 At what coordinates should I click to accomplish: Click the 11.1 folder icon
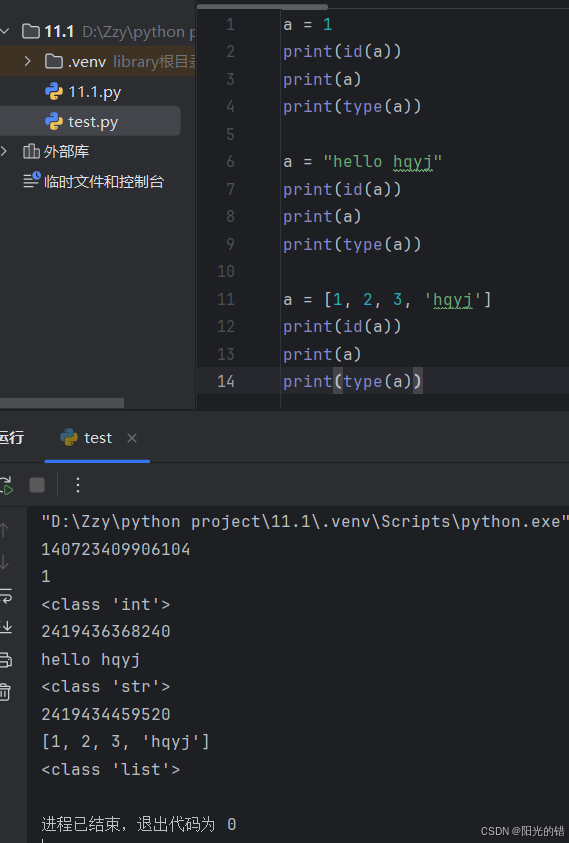pos(31,31)
